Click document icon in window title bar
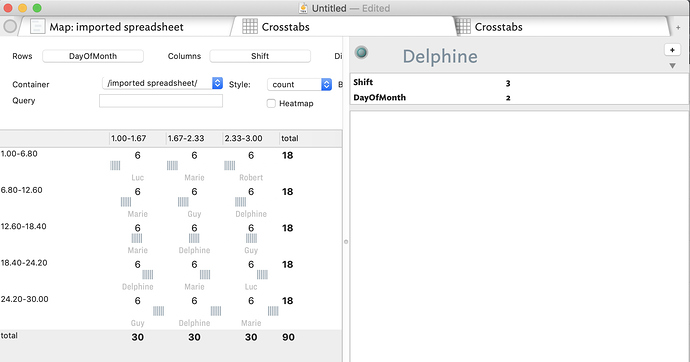690x362 pixels. 303,8
